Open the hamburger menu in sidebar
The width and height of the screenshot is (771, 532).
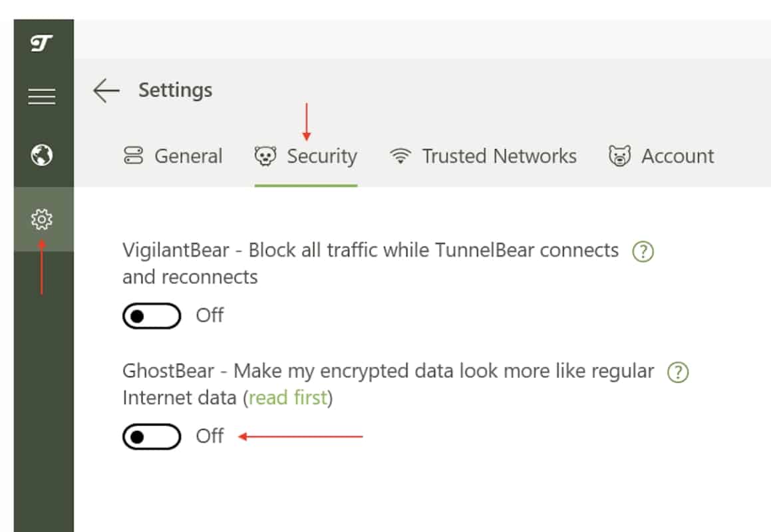pos(42,96)
